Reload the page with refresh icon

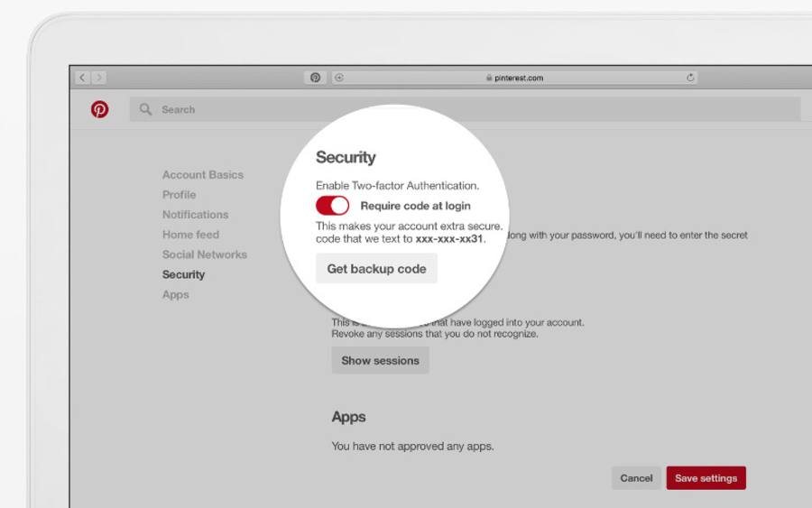[690, 78]
